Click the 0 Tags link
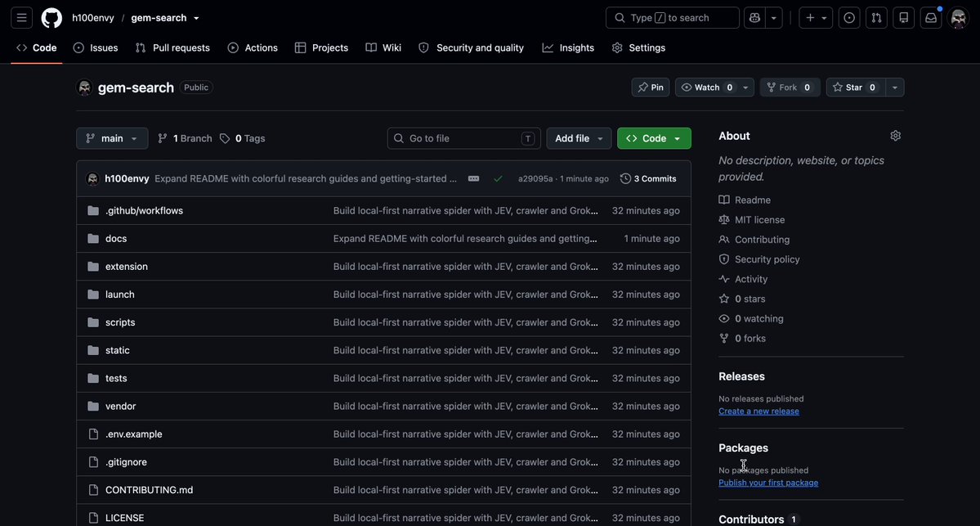The image size is (980, 526). 243,138
